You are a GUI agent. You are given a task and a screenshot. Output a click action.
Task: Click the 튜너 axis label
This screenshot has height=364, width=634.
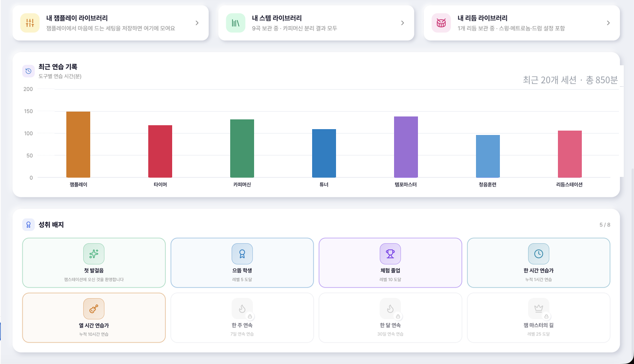point(324,185)
